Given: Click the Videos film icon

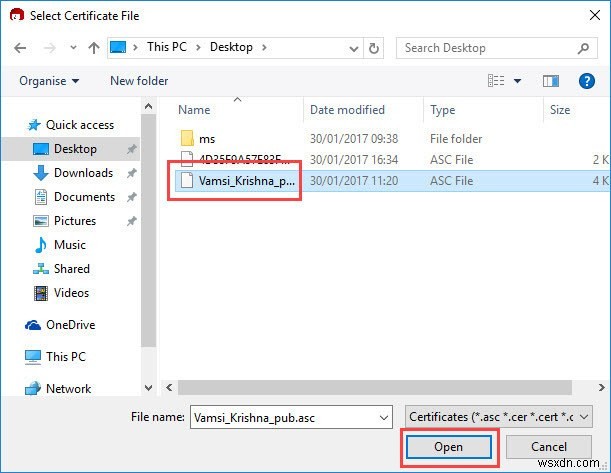Looking at the screenshot, I should coord(41,293).
